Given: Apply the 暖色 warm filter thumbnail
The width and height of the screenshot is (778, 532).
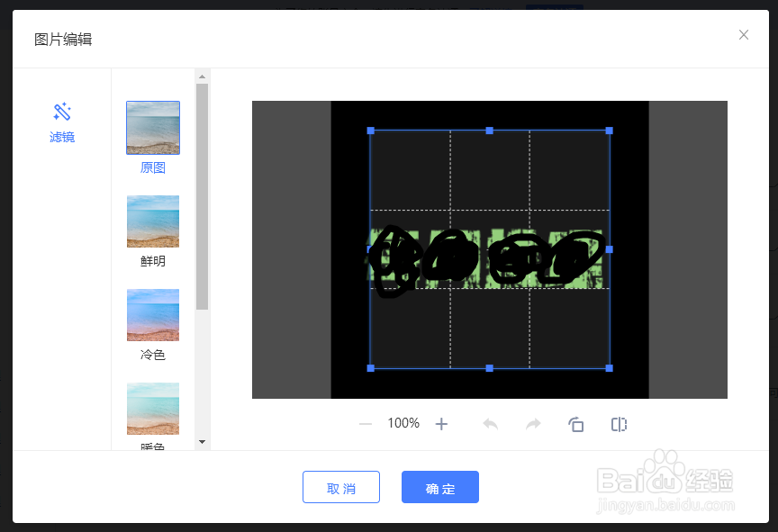Looking at the screenshot, I should click(x=153, y=409).
